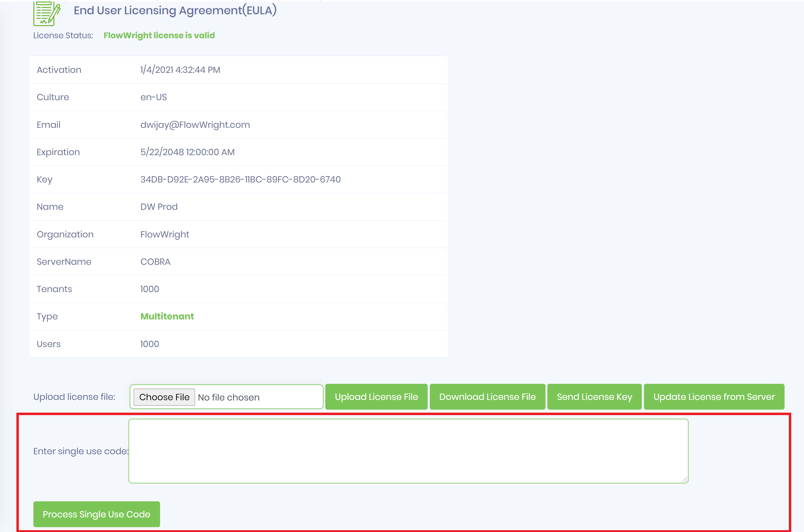The height and width of the screenshot is (532, 804).
Task: Click the Send License Key button
Action: click(x=594, y=397)
